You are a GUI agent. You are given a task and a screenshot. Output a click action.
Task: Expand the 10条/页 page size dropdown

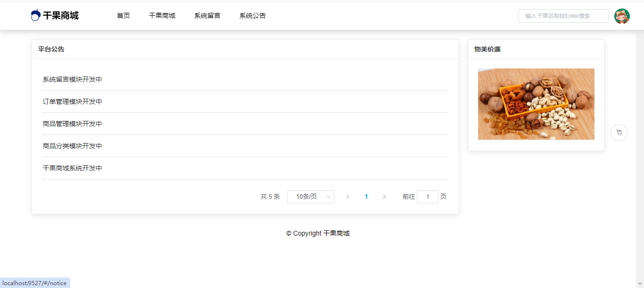[310, 197]
